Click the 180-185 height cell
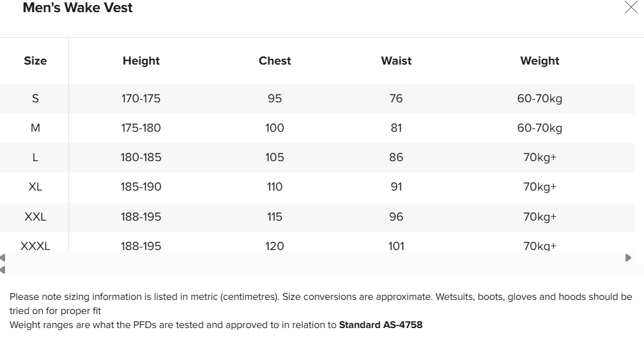Image resolution: width=644 pixels, height=337 pixels. coord(141,157)
